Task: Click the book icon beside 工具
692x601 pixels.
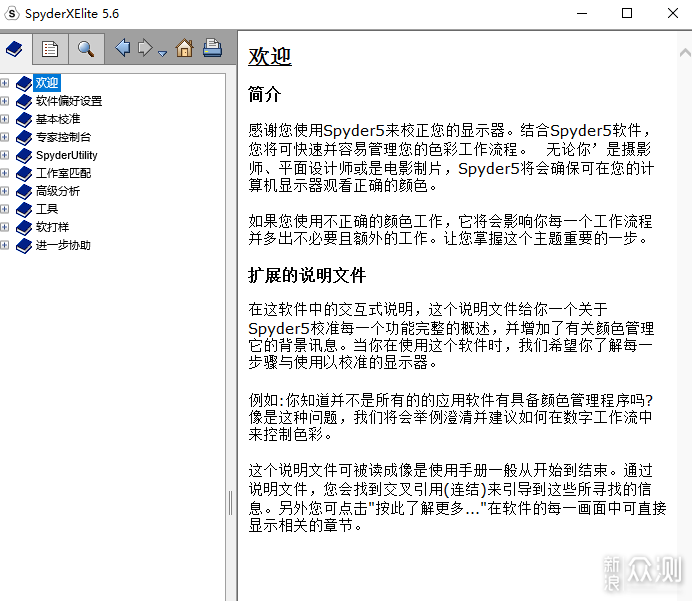Action: (x=24, y=210)
